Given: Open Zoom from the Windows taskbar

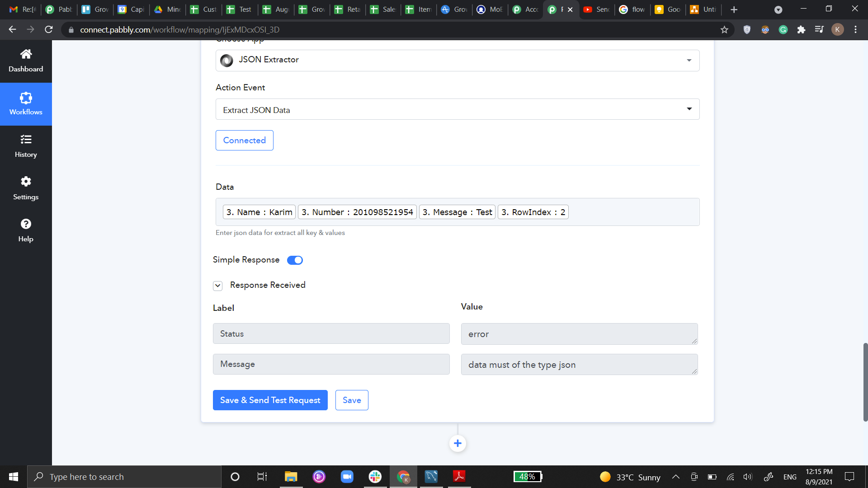Looking at the screenshot, I should [x=347, y=477].
